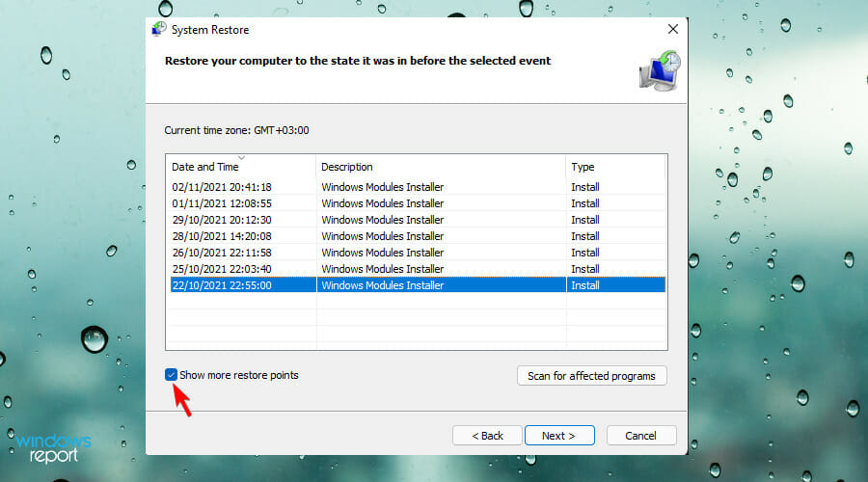Proceed with the Next > button
This screenshot has height=482, width=868.
pyautogui.click(x=559, y=436)
